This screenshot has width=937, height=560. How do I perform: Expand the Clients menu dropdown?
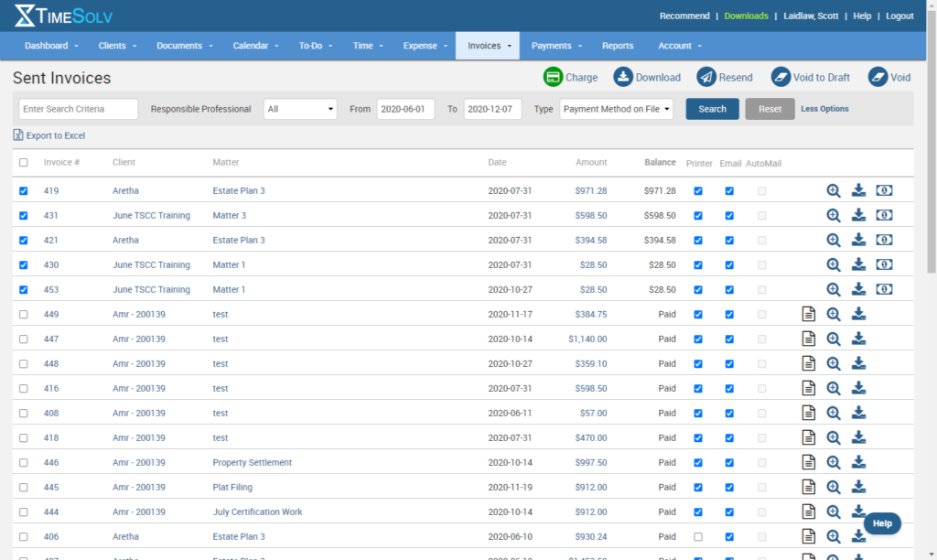pos(117,46)
